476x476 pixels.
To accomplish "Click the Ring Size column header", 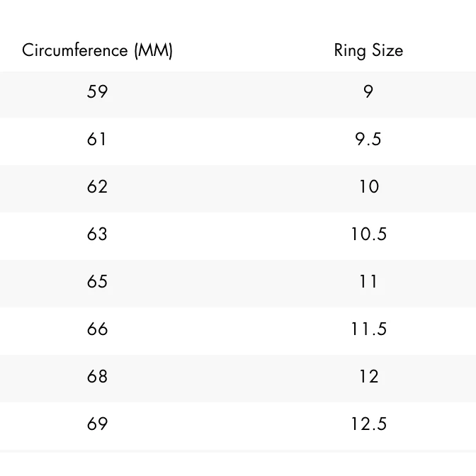I will click(368, 50).
